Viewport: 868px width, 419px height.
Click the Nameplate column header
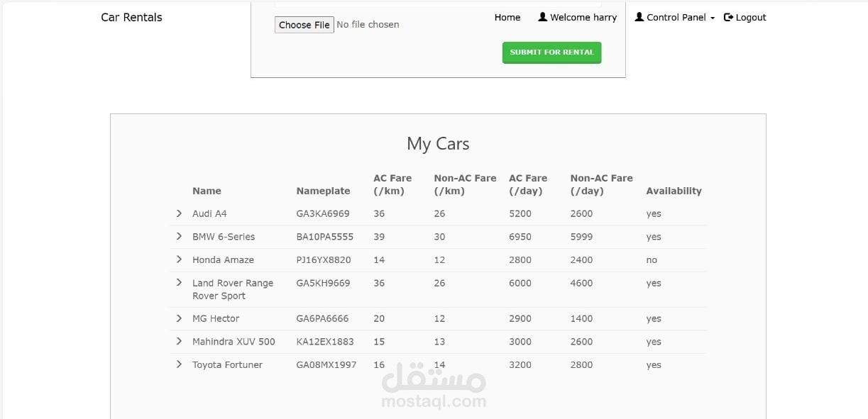click(323, 191)
